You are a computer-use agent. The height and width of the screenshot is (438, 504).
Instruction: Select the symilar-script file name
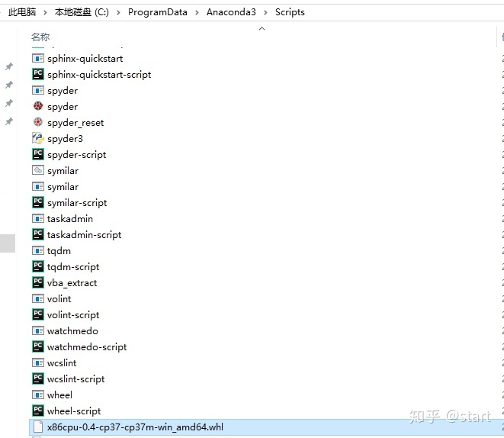[77, 203]
